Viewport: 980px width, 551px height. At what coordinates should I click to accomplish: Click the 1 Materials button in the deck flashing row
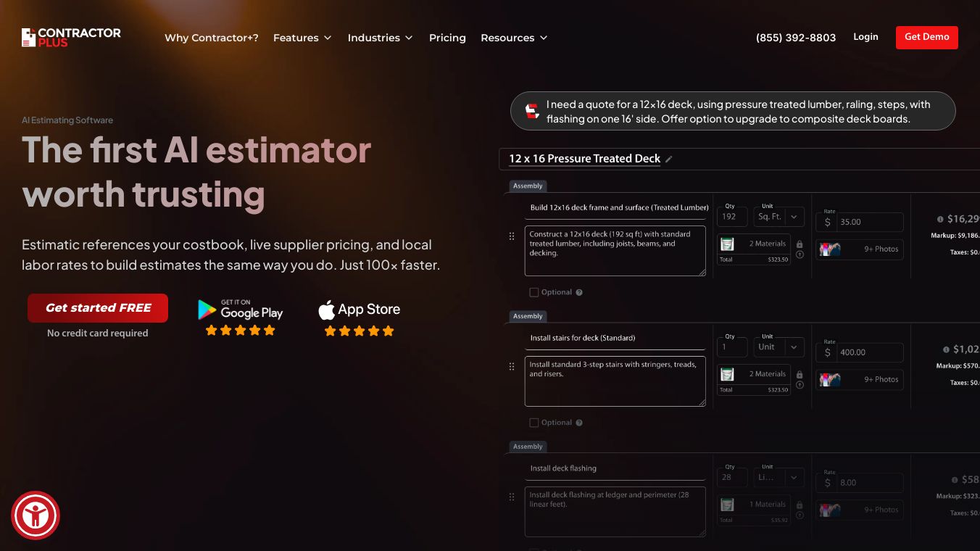754,505
